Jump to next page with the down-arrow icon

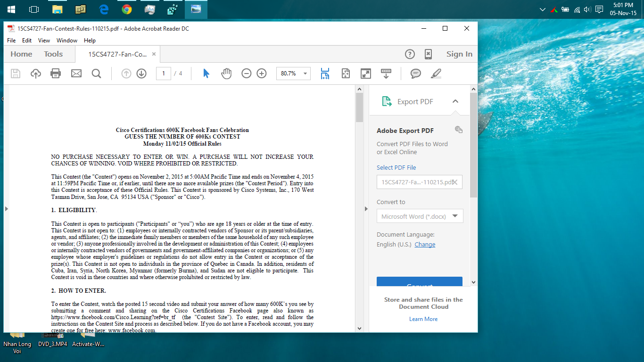pos(141,74)
